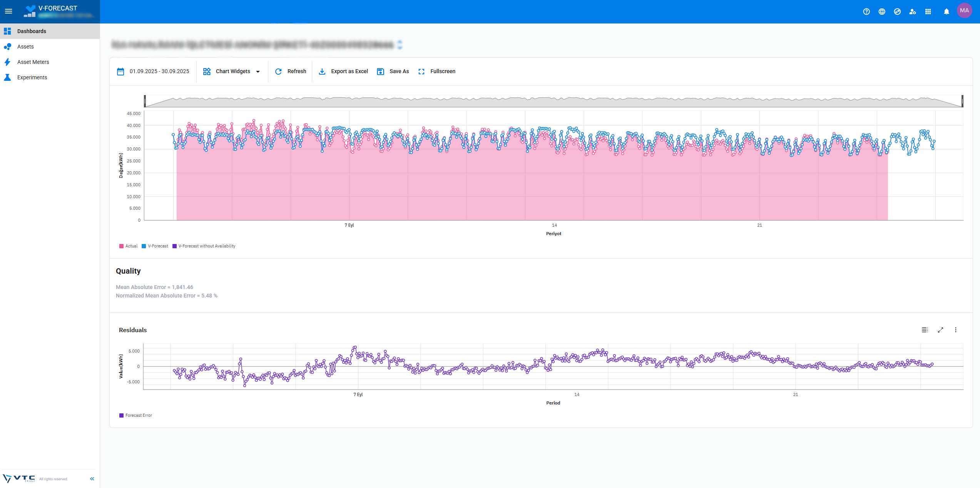Toggle the Actual series legend
Viewport: 980px width, 488px height.
(129, 246)
